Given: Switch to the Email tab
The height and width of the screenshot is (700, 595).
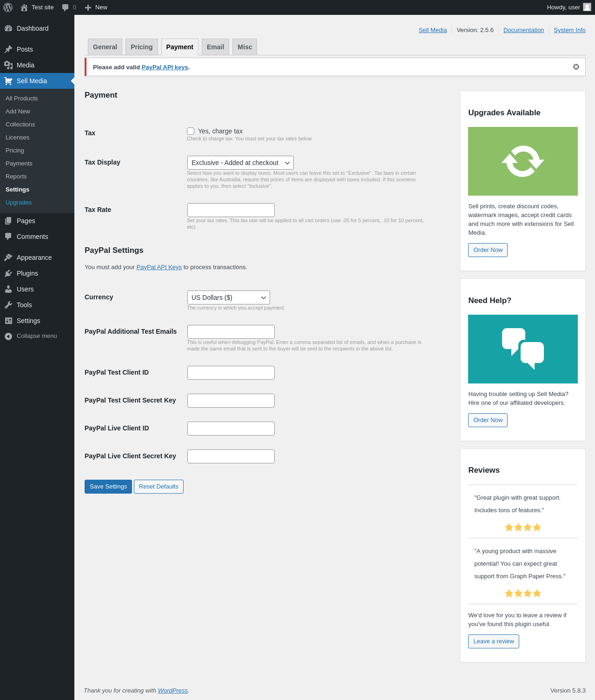Looking at the screenshot, I should coord(215,47).
